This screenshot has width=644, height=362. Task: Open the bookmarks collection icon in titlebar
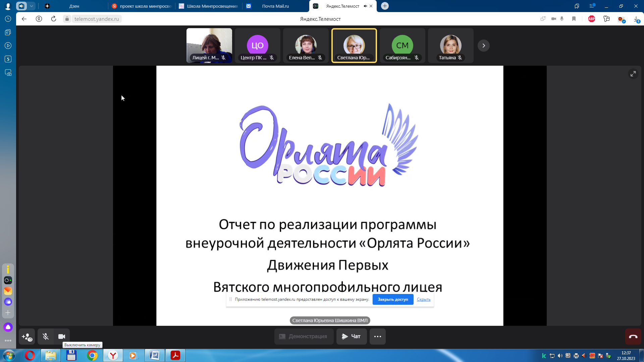coord(577,6)
